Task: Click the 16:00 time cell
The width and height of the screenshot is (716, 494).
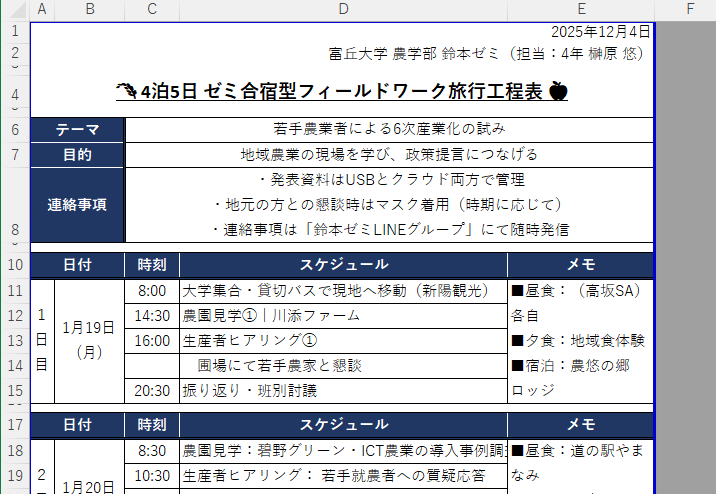Action: [x=152, y=341]
